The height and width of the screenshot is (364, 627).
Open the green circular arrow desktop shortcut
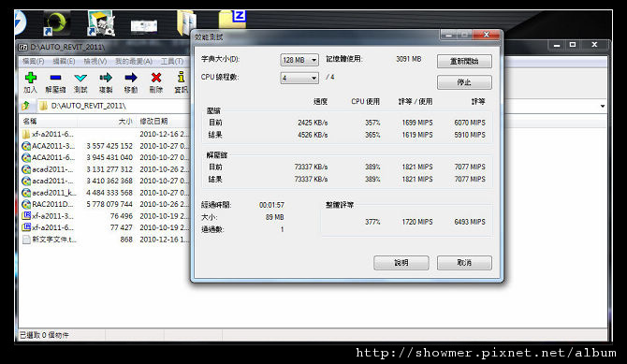(56, 22)
